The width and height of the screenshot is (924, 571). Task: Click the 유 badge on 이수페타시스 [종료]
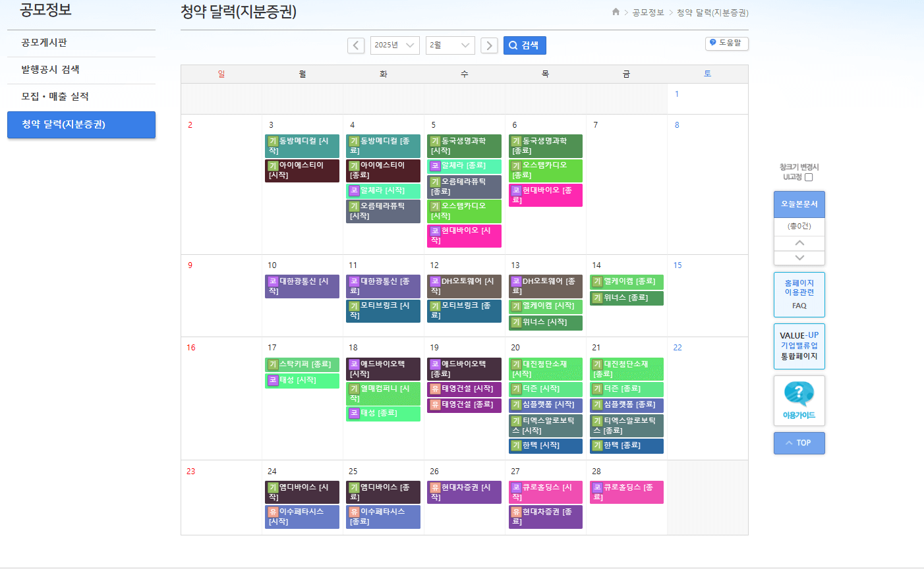click(x=354, y=512)
